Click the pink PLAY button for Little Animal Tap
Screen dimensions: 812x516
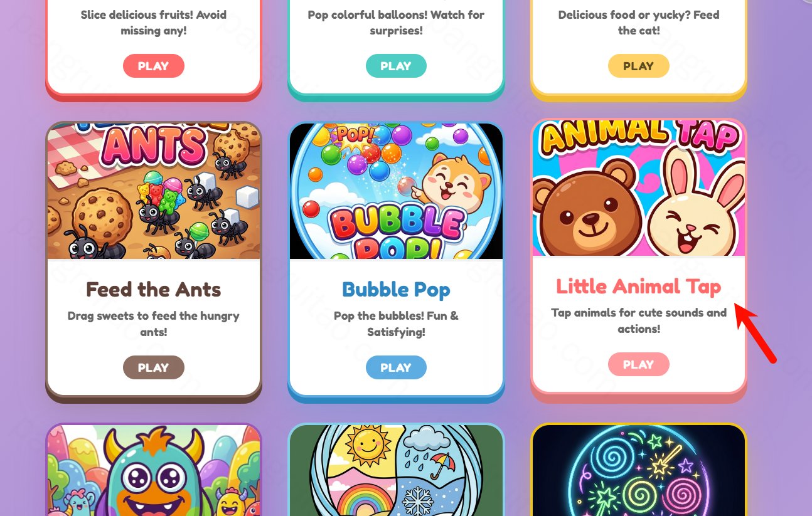click(638, 364)
